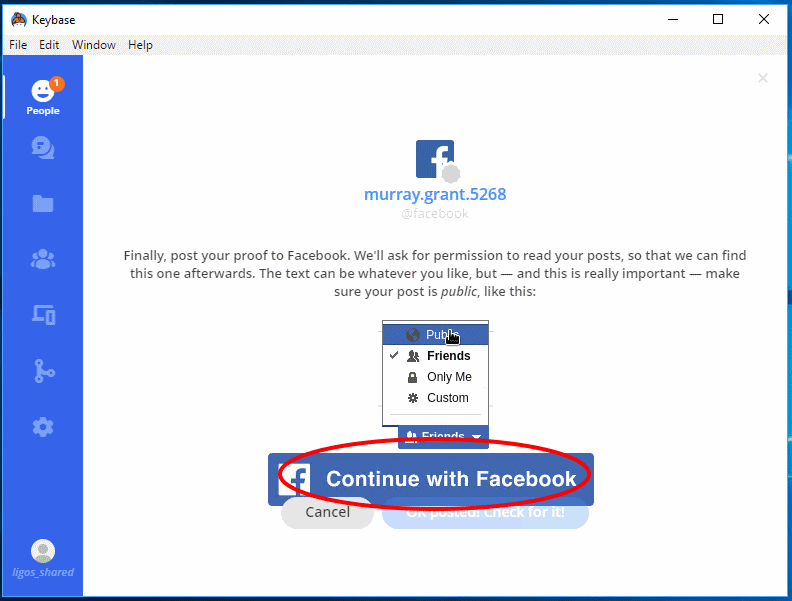Open the Files folder tab
Image resolution: width=792 pixels, height=601 pixels.
[x=43, y=204]
